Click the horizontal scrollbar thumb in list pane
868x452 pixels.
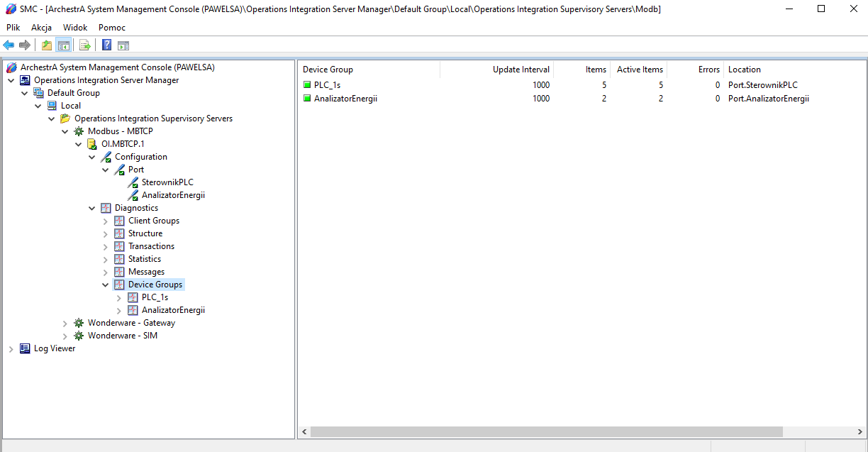click(x=546, y=431)
